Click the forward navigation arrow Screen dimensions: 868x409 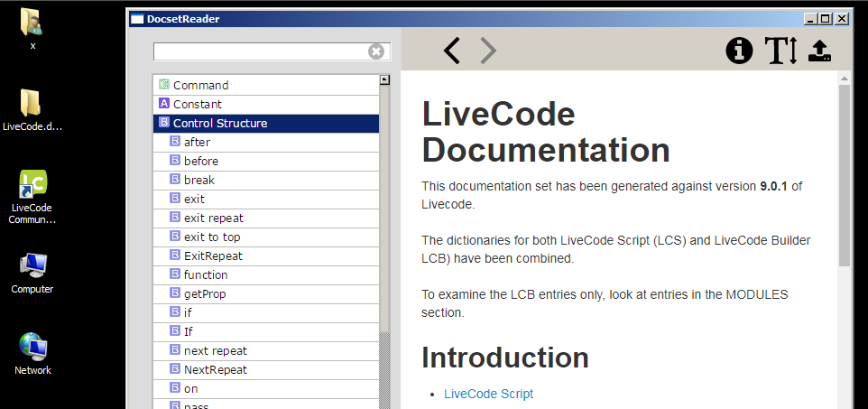(488, 51)
